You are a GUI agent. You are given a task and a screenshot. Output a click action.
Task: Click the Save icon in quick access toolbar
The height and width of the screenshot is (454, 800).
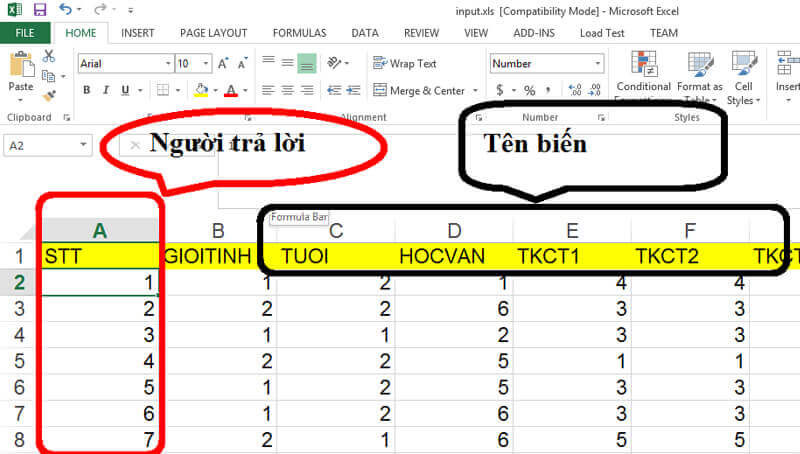[39, 9]
